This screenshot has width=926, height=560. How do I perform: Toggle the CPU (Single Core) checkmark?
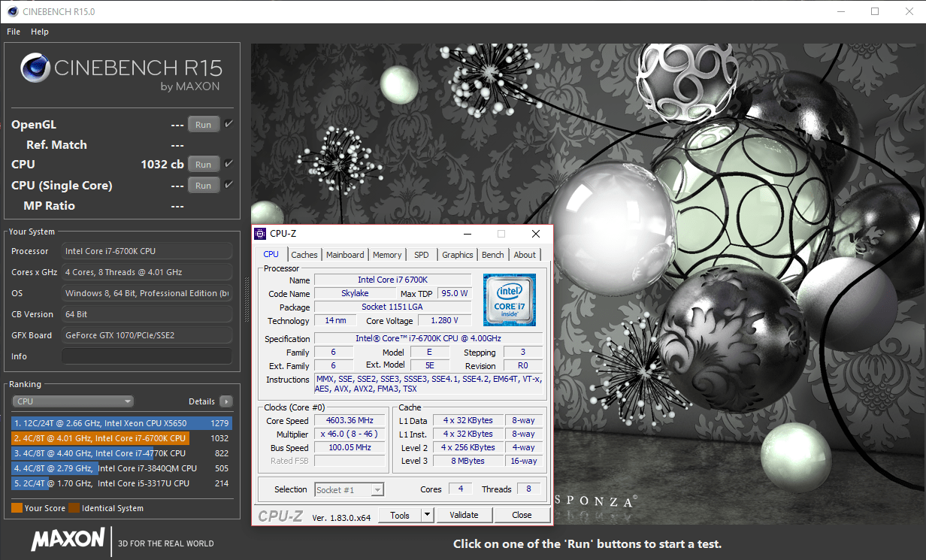pos(228,185)
